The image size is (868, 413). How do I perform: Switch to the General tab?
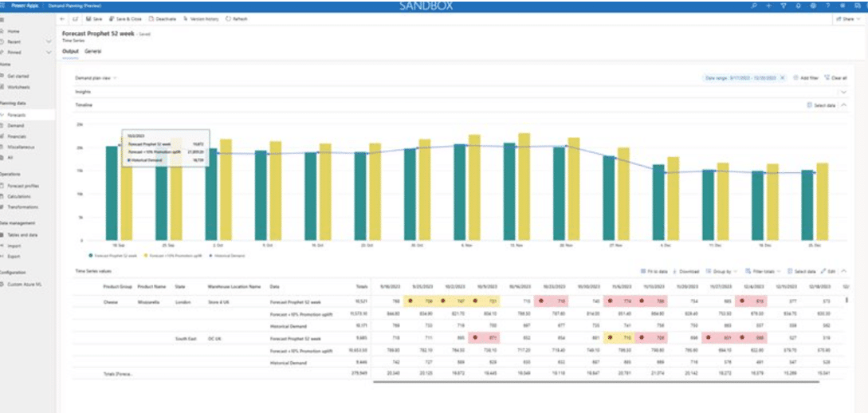tap(92, 51)
